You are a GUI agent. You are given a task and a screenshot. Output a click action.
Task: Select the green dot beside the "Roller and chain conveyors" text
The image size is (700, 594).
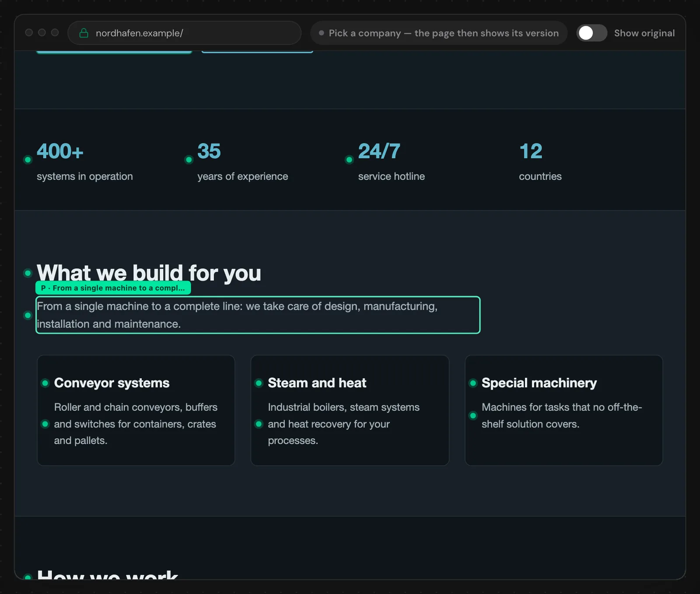[x=45, y=424]
